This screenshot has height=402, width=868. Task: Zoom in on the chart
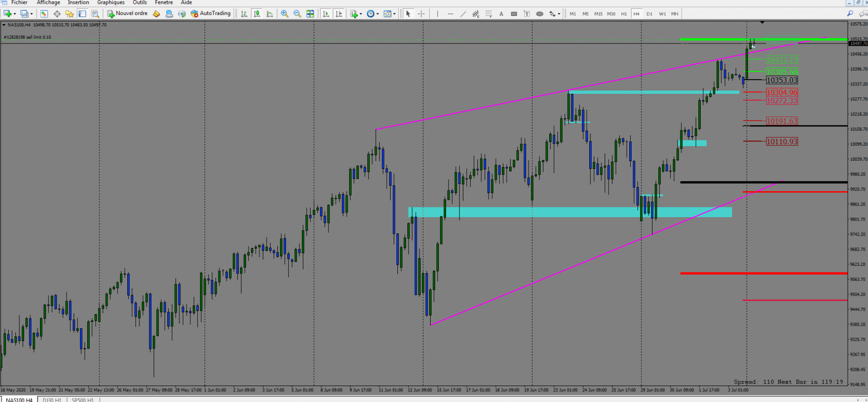click(x=285, y=14)
